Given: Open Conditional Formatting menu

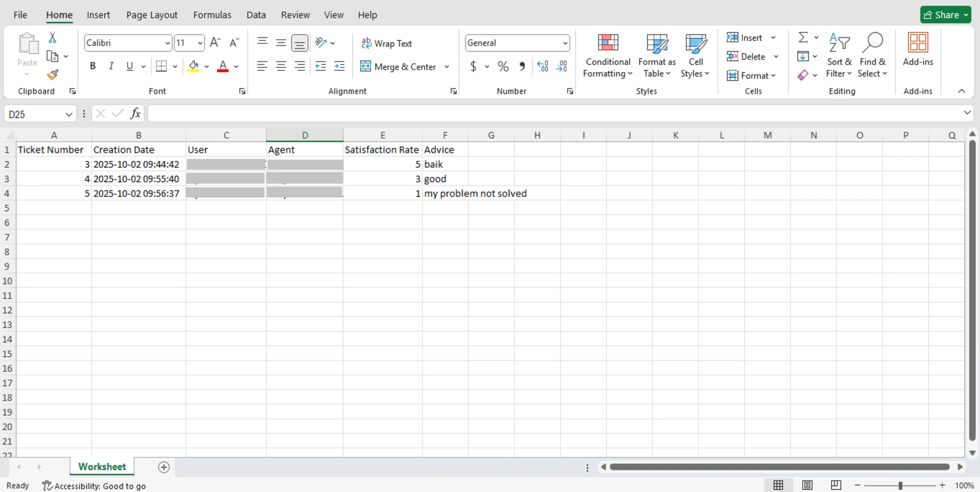Looking at the screenshot, I should [x=608, y=56].
